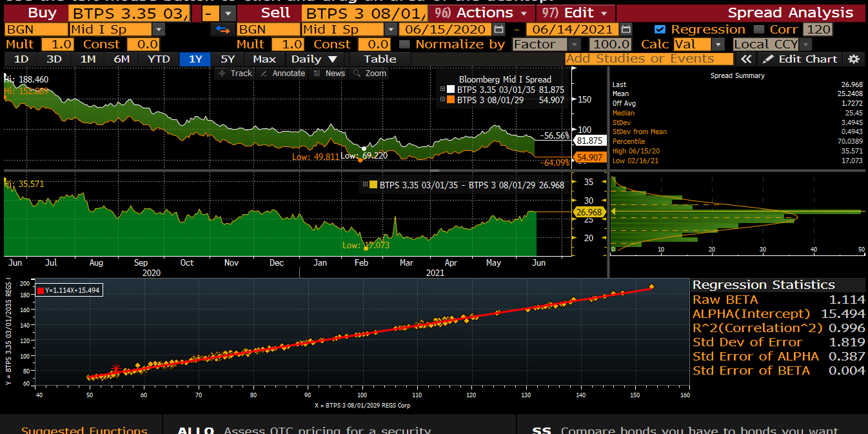Open the end date calendar icon
The width and height of the screenshot is (868, 434).
[626, 29]
